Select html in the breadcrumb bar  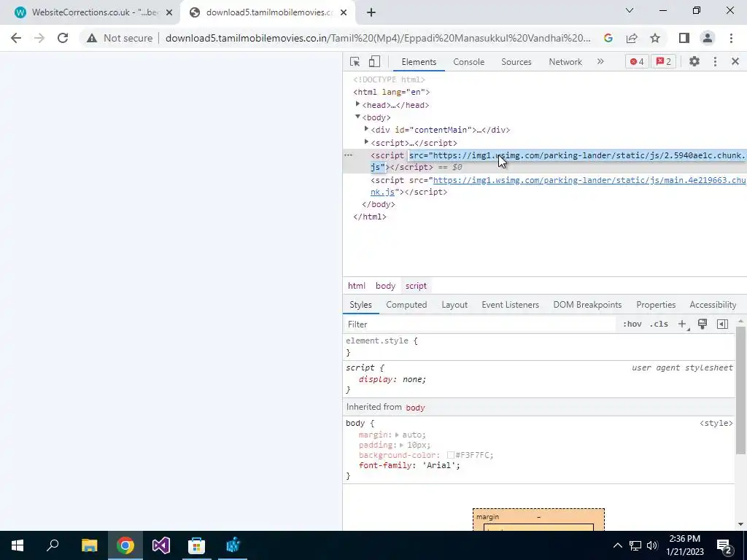[356, 286]
